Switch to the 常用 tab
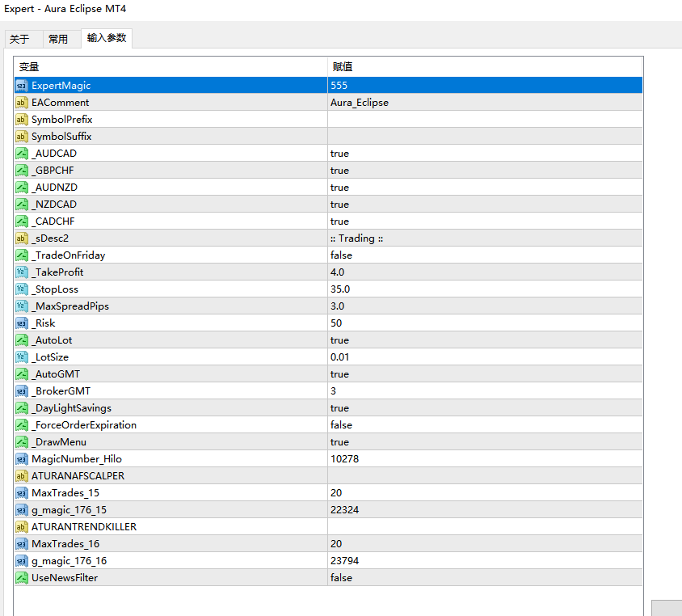Image resolution: width=682 pixels, height=616 pixels. point(59,39)
